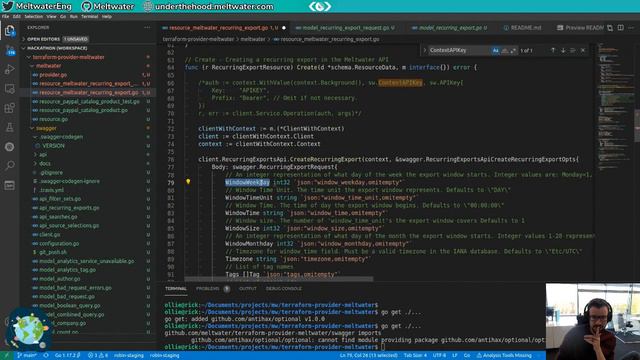Image resolution: width=640 pixels, height=360 pixels.
Task: Click the GitHub Meltwater overlay icon
Action: [87, 6]
